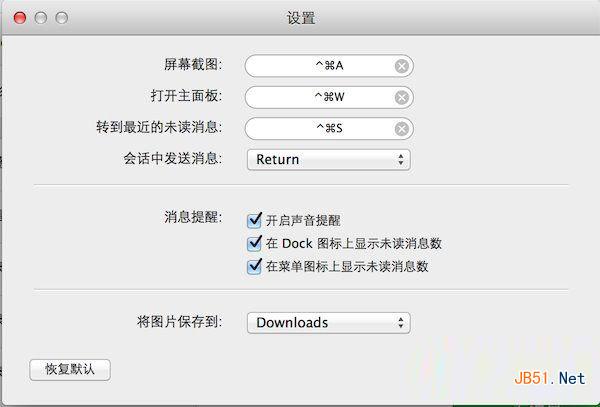Open the 会话中发送消息 Return dropdown
The width and height of the screenshot is (600, 407).
pyautogui.click(x=329, y=159)
